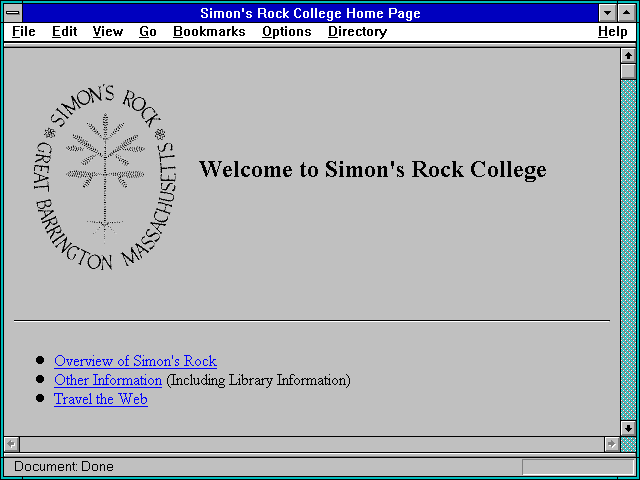Open the View menu
The width and height of the screenshot is (640, 480).
tap(108, 32)
